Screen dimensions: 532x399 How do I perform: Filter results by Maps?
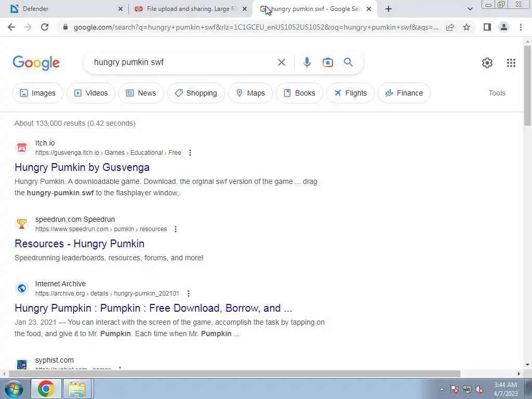tap(250, 93)
